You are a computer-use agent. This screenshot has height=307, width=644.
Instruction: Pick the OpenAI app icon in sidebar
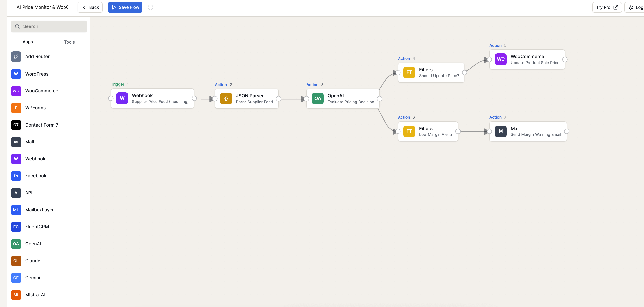tap(16, 244)
